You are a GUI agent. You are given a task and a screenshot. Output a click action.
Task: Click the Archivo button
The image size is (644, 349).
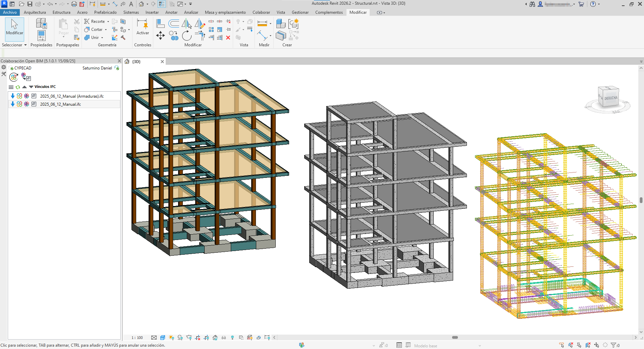coord(10,12)
